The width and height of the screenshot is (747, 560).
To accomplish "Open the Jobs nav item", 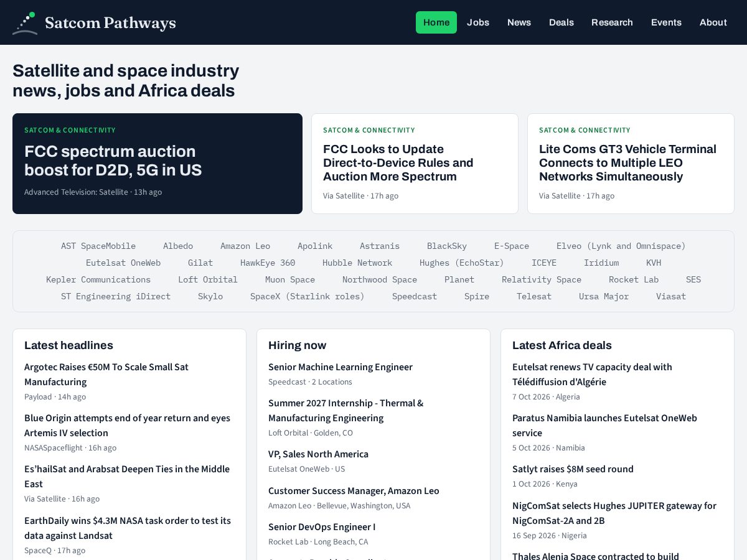I will point(478,22).
